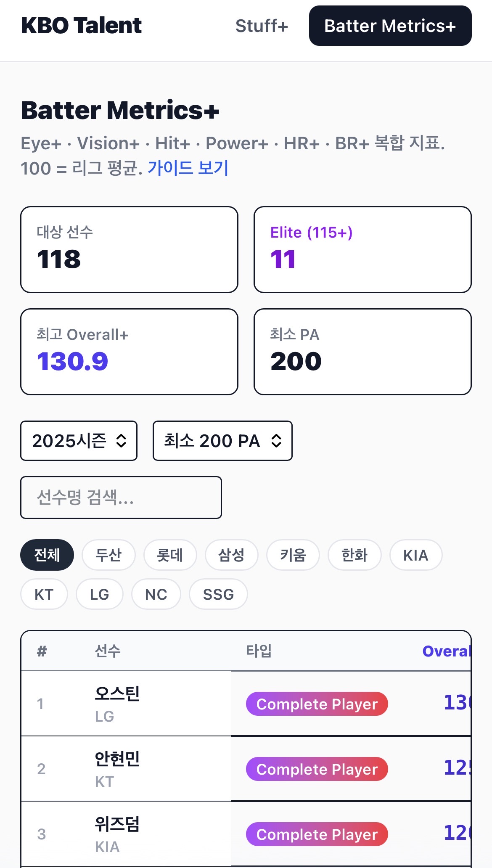Open the 가이드 보기 guide link
The width and height of the screenshot is (492, 868).
pyautogui.click(x=188, y=168)
